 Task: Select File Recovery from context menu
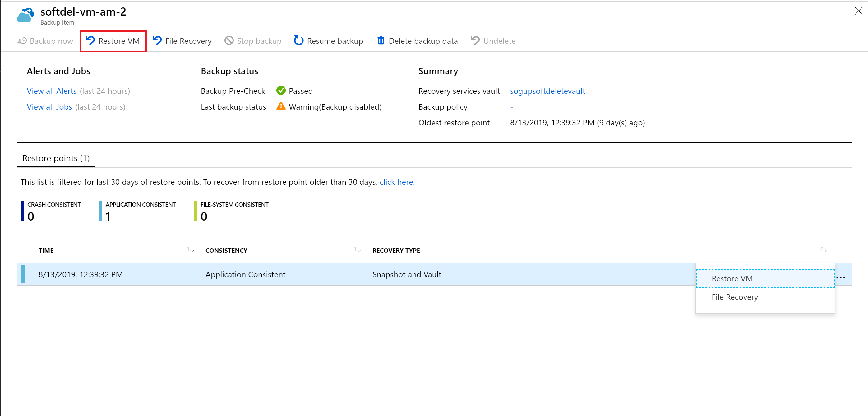coord(736,297)
